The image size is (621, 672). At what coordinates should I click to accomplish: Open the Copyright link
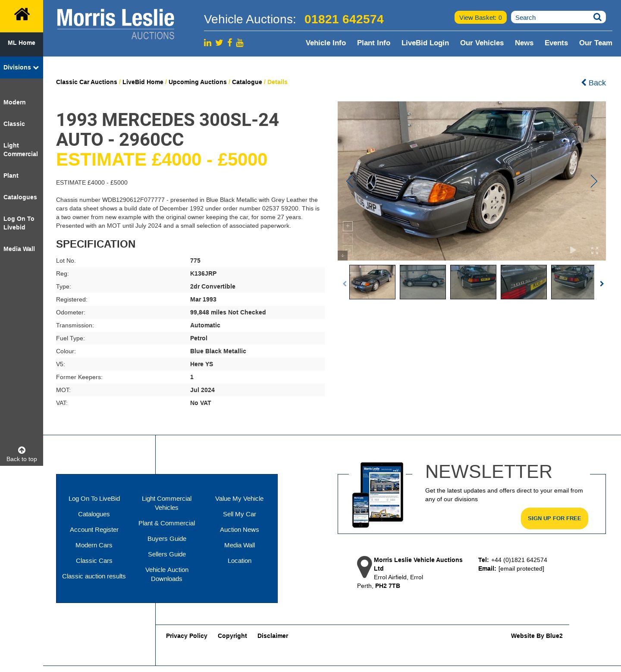pos(232,636)
